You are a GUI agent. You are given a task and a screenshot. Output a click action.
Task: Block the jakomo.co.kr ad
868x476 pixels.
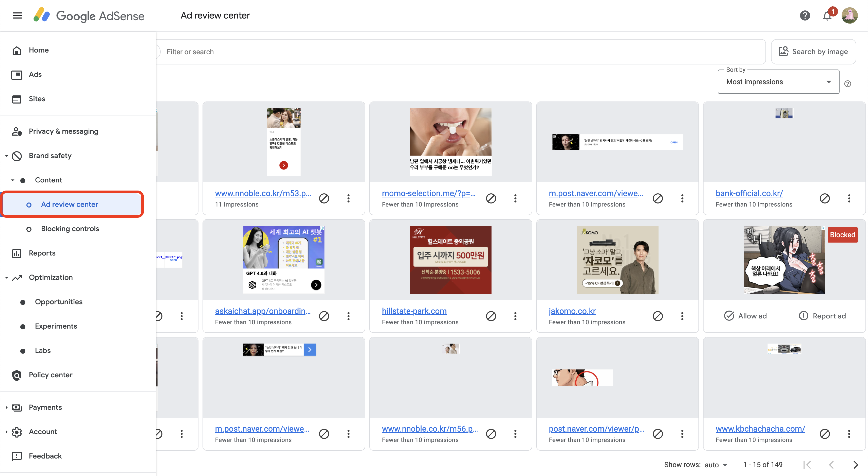[x=657, y=316]
